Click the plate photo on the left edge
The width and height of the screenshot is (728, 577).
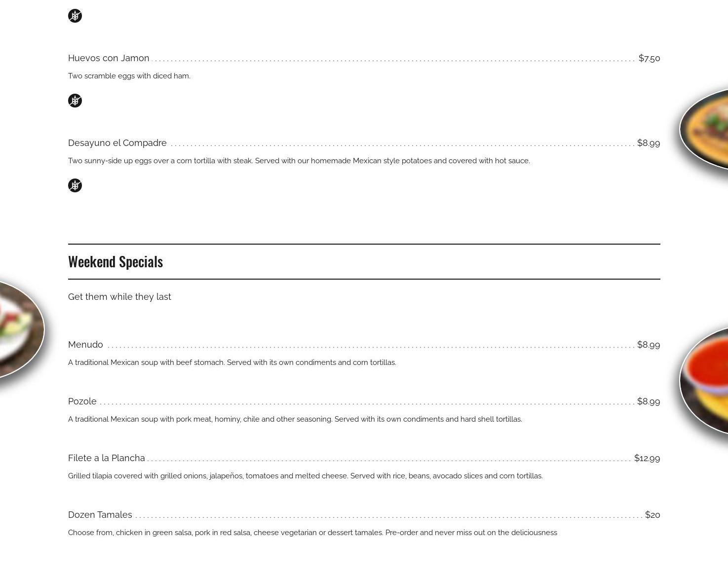[x=20, y=329]
